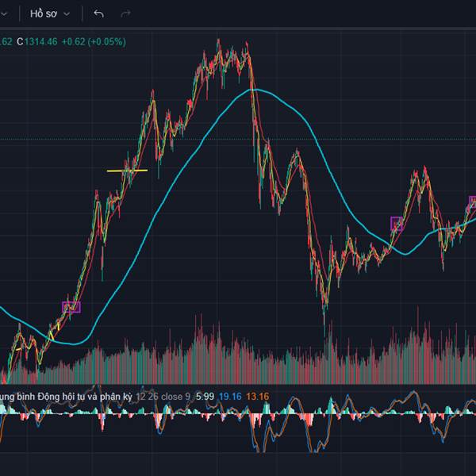This screenshot has width=476, height=476.
Task: Click the MACD indicator title label
Action: 66,397
